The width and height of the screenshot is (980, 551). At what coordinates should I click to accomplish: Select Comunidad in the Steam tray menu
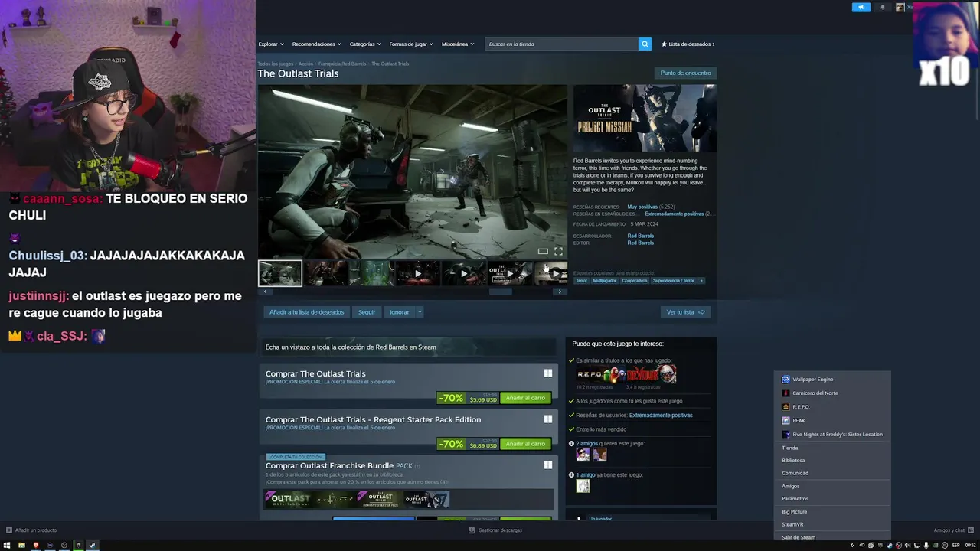click(x=795, y=474)
